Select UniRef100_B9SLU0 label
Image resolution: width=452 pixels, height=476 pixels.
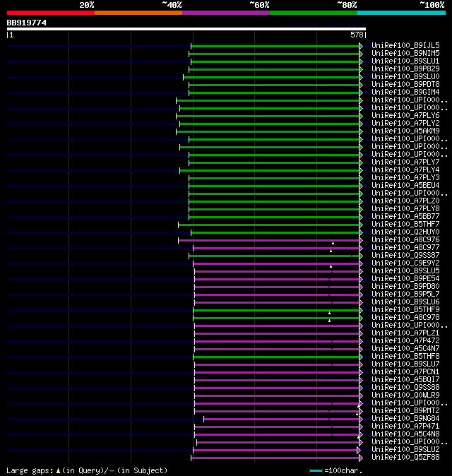click(405, 76)
